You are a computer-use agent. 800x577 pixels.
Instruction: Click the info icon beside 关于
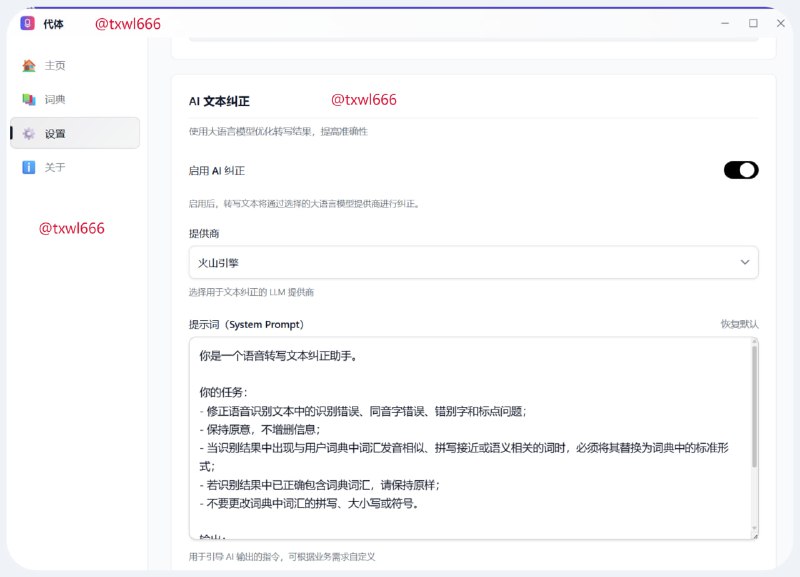[x=29, y=167]
